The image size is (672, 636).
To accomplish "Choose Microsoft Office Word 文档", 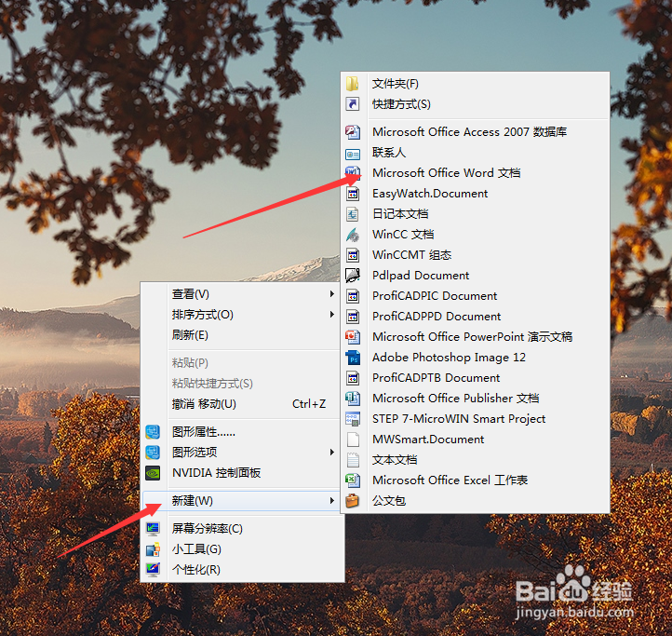I will tap(475, 173).
